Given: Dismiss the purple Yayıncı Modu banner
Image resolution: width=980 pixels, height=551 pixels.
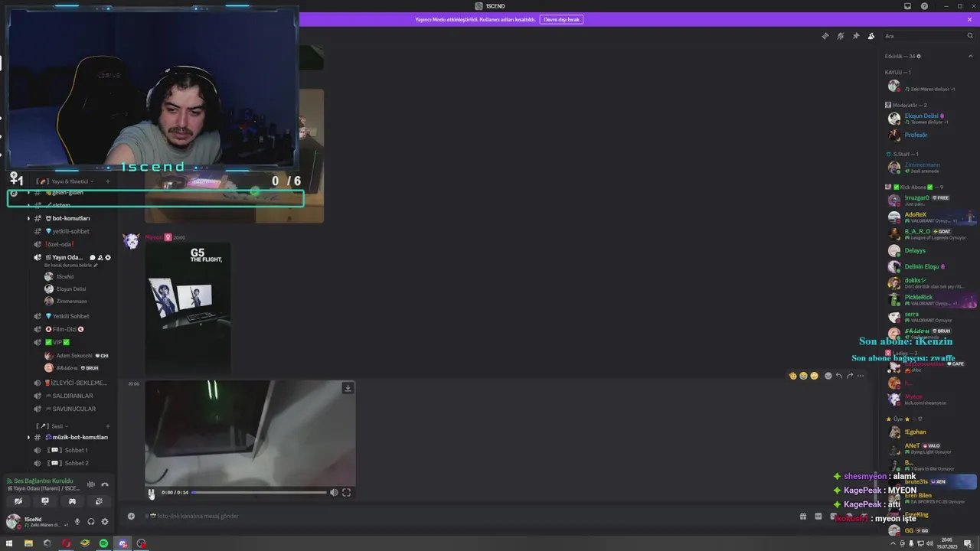Looking at the screenshot, I should 969,19.
